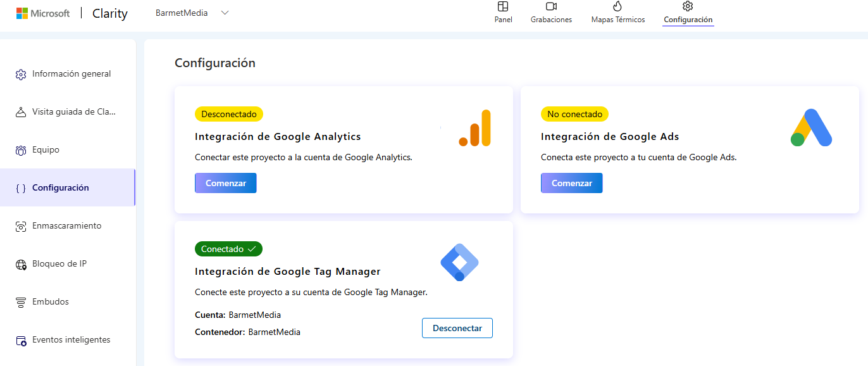Click the Información general gear icon
This screenshot has width=868, height=366.
click(21, 75)
